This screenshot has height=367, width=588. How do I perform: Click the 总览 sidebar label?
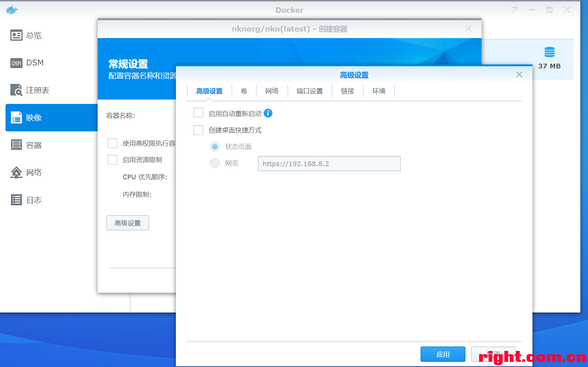click(34, 35)
